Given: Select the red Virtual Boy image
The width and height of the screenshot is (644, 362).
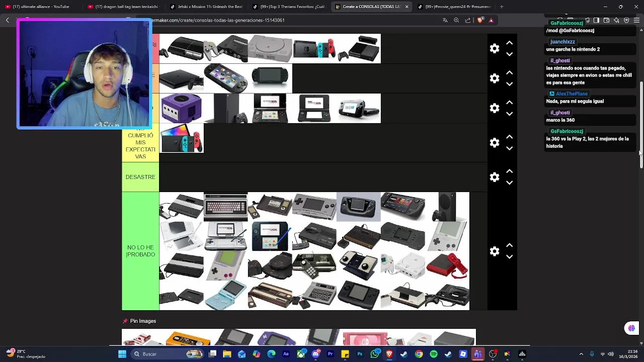Looking at the screenshot, I should [447, 265].
